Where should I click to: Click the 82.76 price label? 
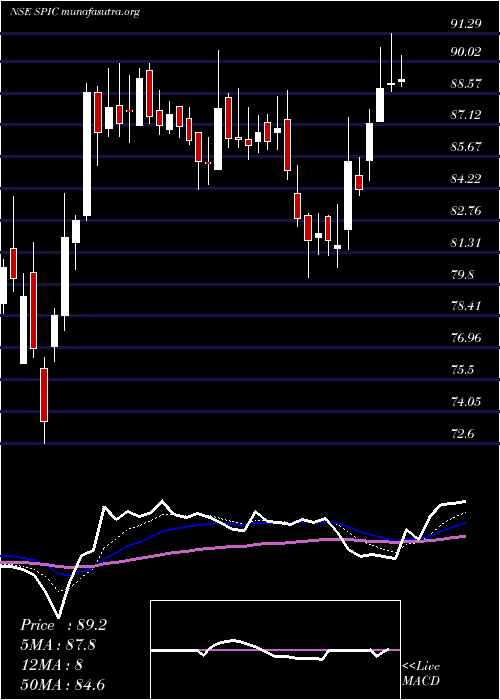[466, 211]
